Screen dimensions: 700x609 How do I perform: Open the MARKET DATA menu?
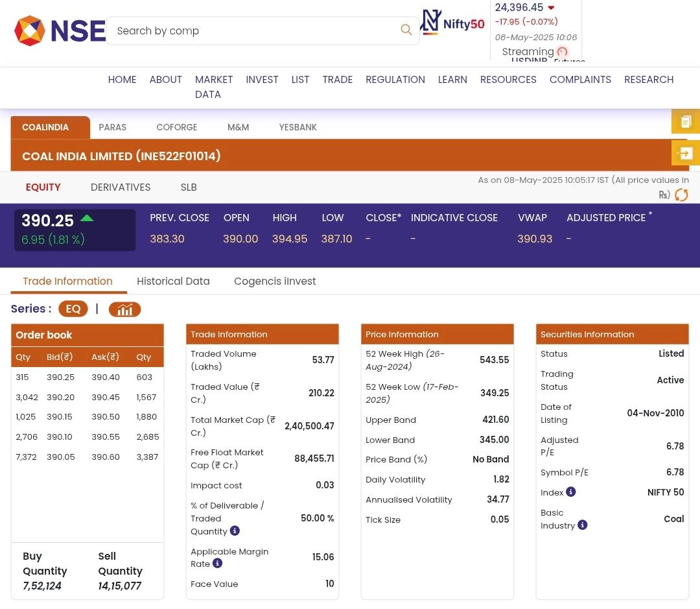(213, 87)
